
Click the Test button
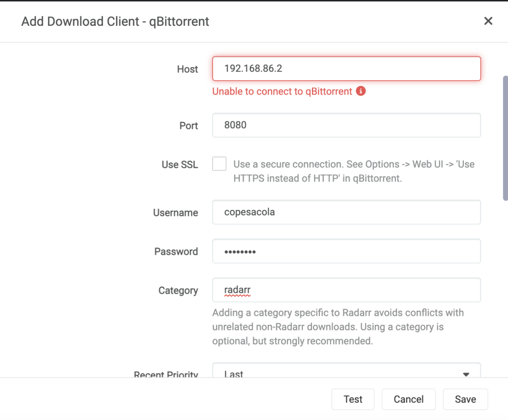pyautogui.click(x=353, y=399)
